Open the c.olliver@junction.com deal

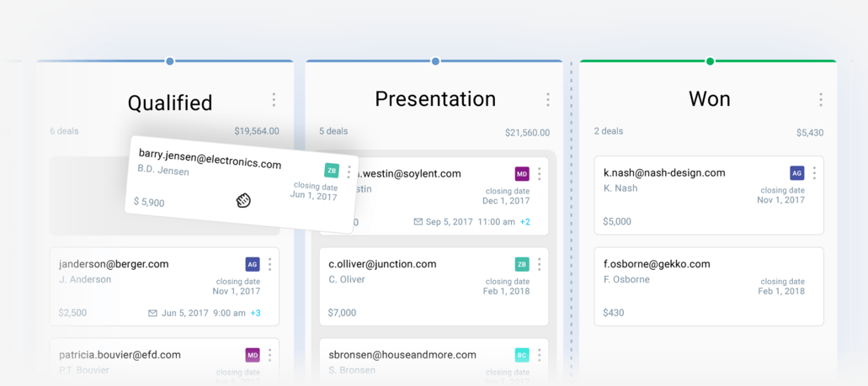pos(382,264)
